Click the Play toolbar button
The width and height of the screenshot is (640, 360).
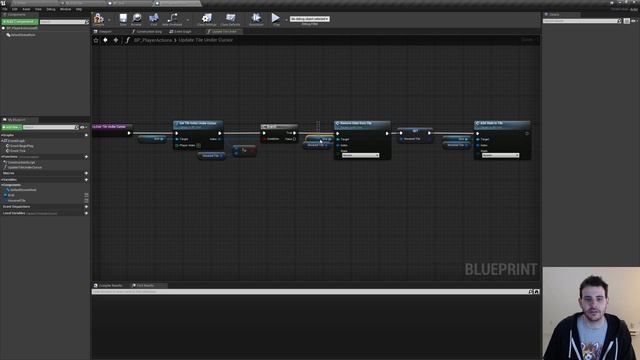[x=276, y=19]
